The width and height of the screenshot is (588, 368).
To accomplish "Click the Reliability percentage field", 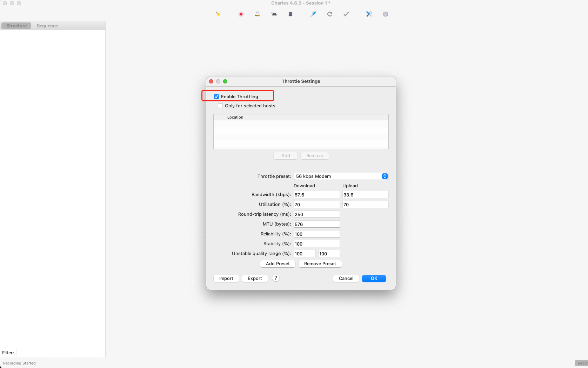I will coord(317,234).
